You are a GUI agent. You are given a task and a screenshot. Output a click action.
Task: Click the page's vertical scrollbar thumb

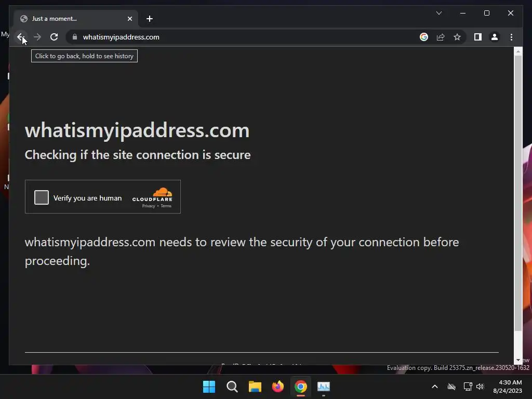click(518, 193)
